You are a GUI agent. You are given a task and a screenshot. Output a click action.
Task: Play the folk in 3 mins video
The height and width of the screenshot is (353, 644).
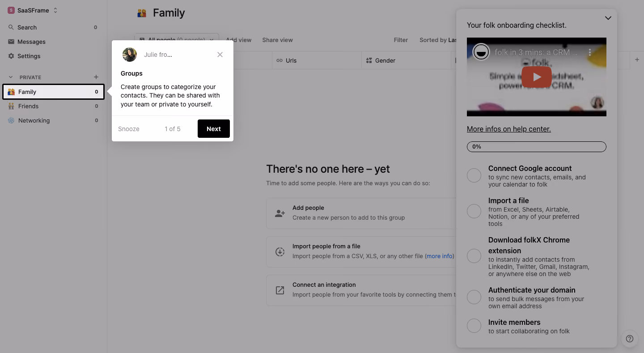(x=537, y=77)
